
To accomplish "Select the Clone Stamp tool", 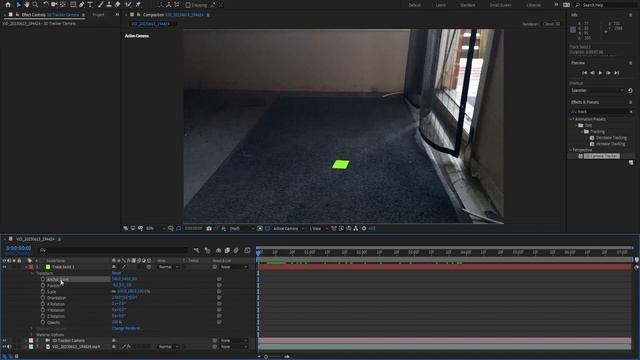I will (109, 4).
